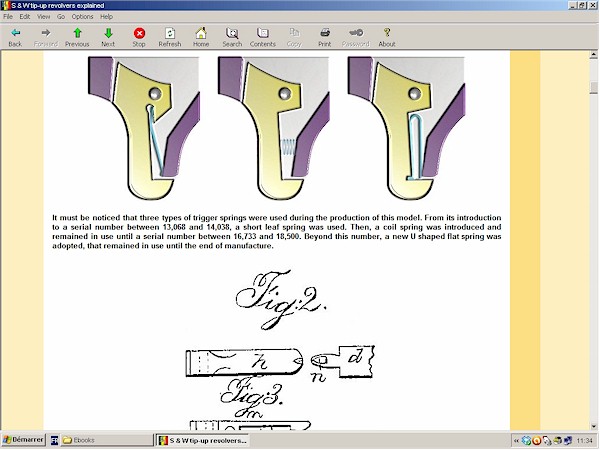Expand hidden tray icons chevron
This screenshot has width=600, height=450.
click(516, 441)
